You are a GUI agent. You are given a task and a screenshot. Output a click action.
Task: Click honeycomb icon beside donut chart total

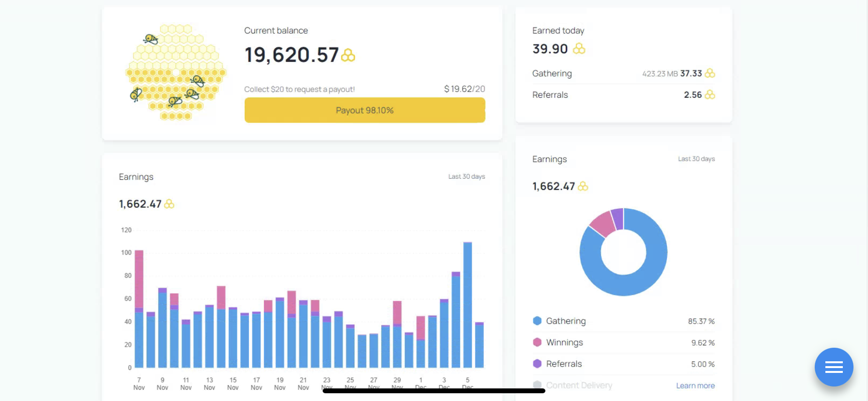point(583,186)
